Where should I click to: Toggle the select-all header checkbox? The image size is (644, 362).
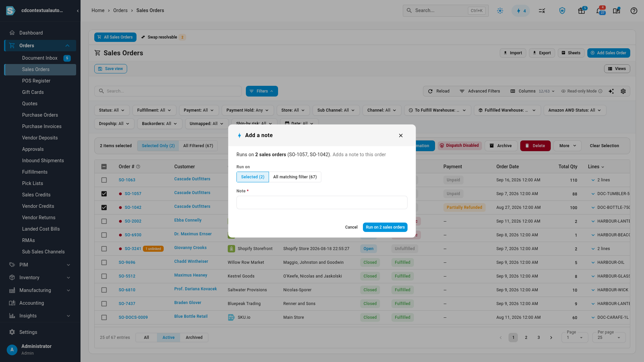(104, 167)
